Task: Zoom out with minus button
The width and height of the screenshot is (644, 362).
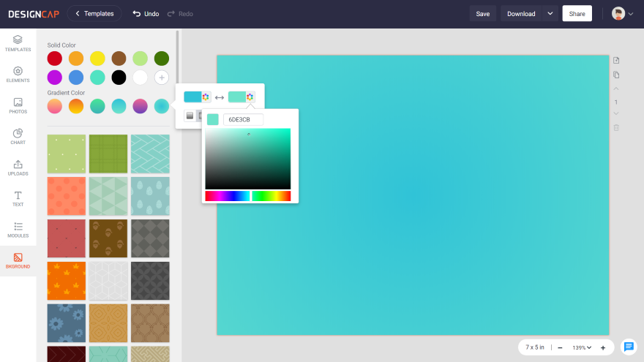Action: click(x=560, y=347)
